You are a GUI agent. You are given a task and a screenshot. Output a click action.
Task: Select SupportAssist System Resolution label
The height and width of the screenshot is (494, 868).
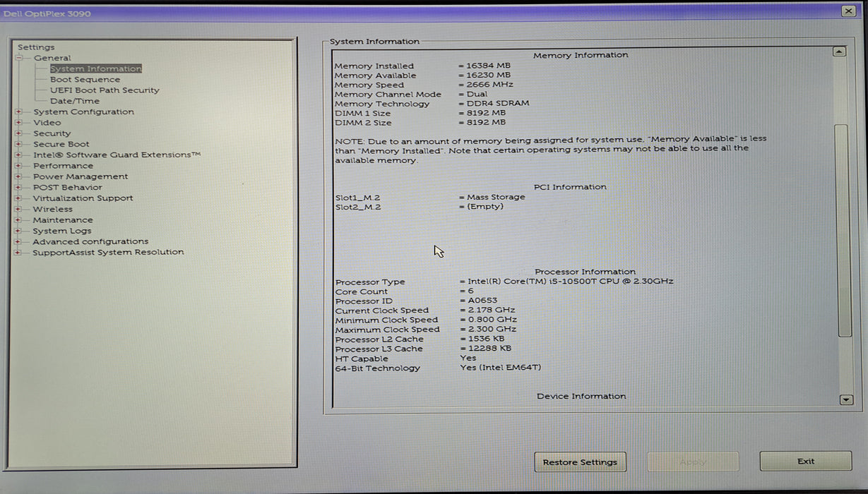[108, 252]
